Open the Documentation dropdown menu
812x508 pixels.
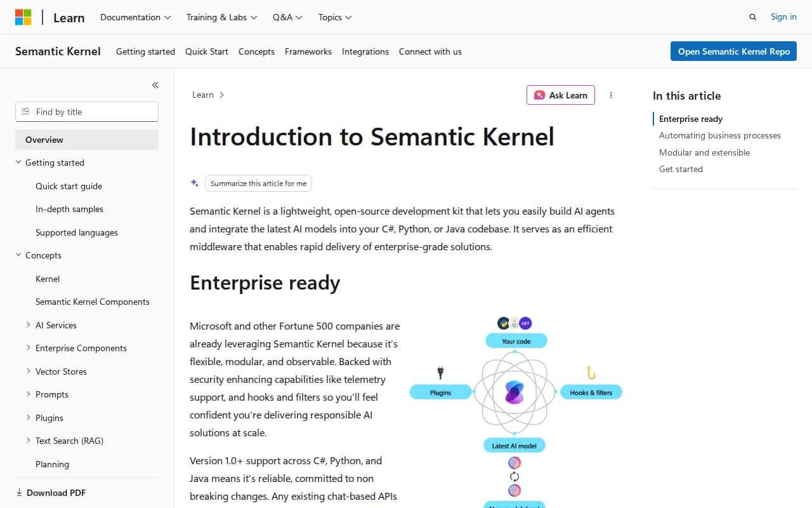(x=136, y=17)
